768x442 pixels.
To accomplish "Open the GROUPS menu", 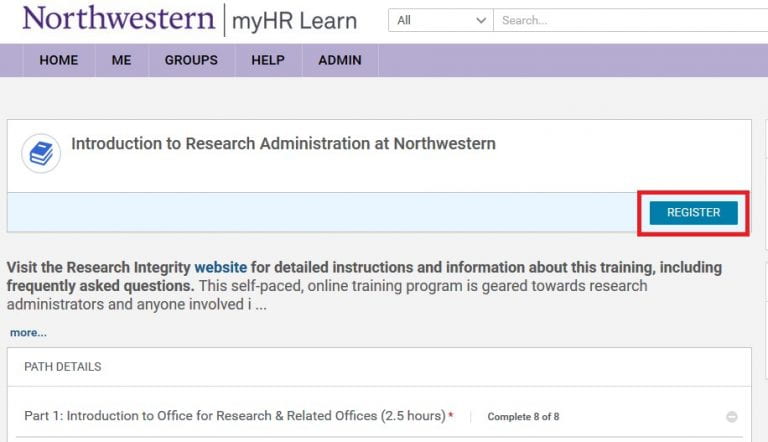I will pyautogui.click(x=191, y=60).
